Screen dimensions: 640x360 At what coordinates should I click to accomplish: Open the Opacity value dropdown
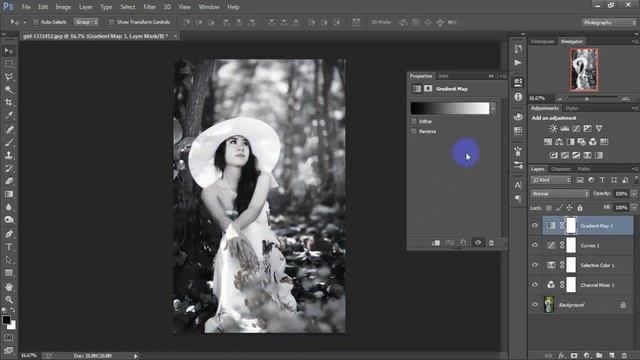click(634, 194)
